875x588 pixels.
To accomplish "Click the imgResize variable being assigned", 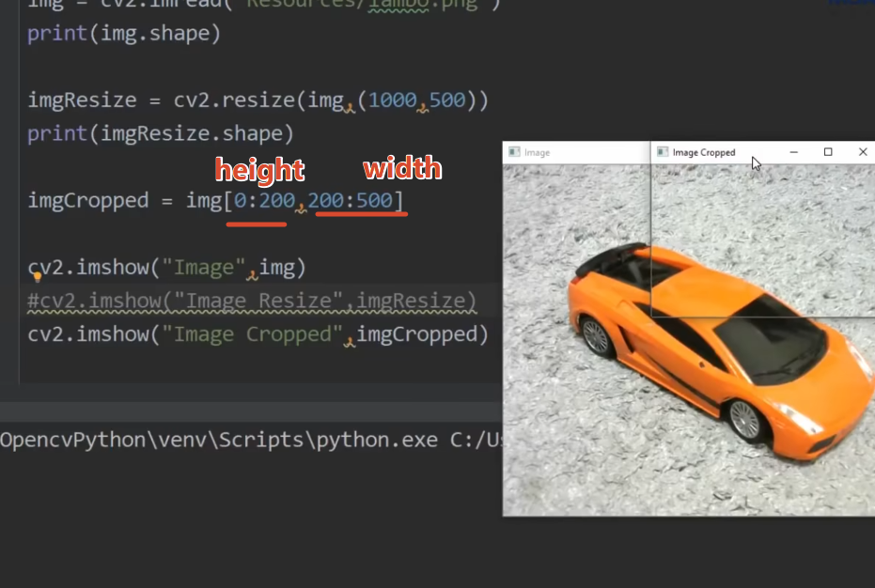I will click(82, 101).
